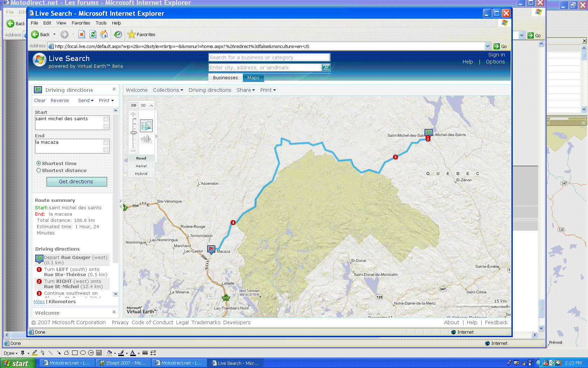Open the View menu in Live Search
This screenshot has height=368, width=588.
pyautogui.click(x=61, y=23)
